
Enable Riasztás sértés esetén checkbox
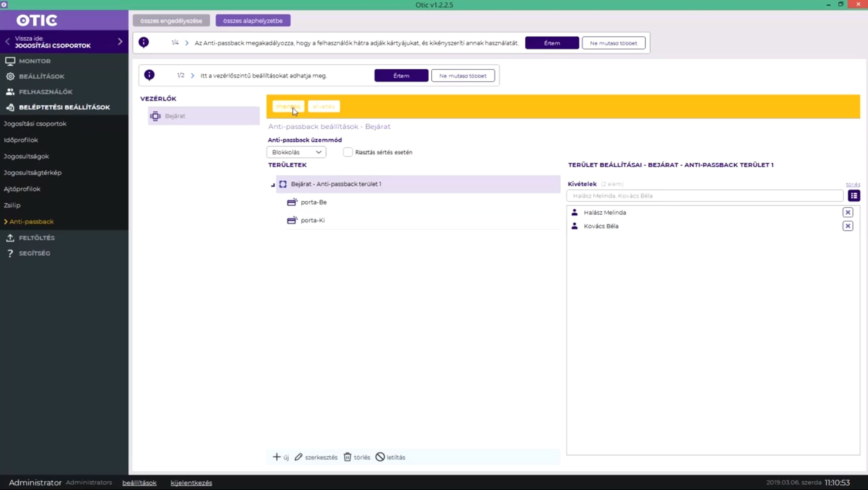348,152
